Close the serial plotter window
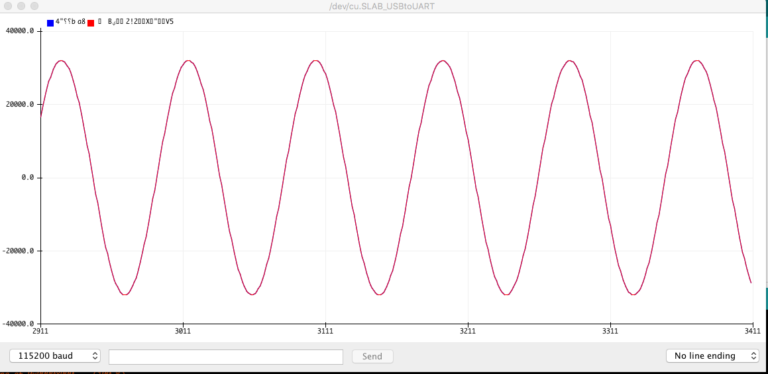This screenshot has width=768, height=374. click(9, 6)
